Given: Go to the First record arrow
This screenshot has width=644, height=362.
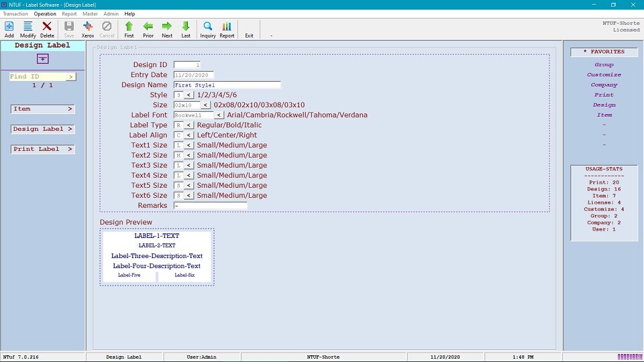Looking at the screenshot, I should click(129, 27).
